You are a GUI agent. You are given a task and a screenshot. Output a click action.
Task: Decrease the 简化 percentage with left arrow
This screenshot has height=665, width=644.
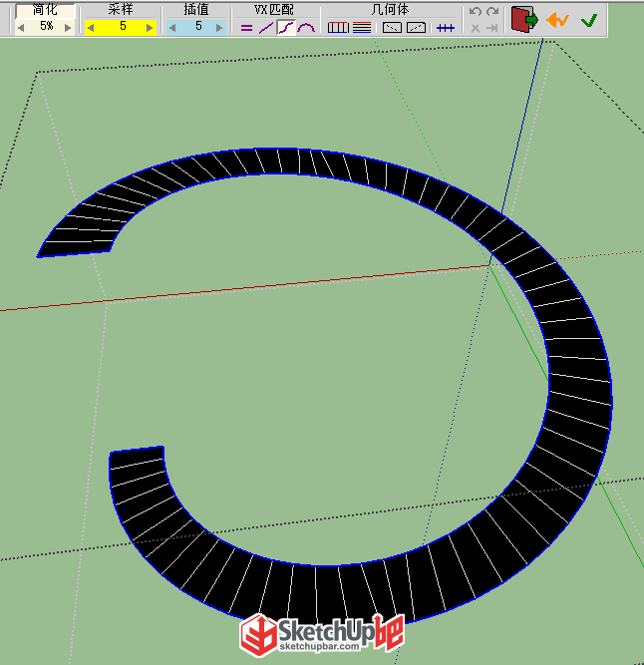[x=21, y=28]
